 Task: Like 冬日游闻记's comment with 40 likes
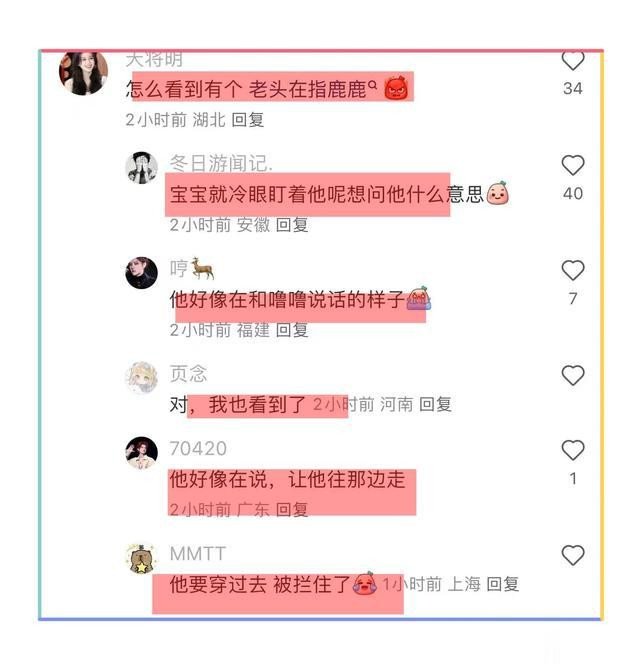572,165
